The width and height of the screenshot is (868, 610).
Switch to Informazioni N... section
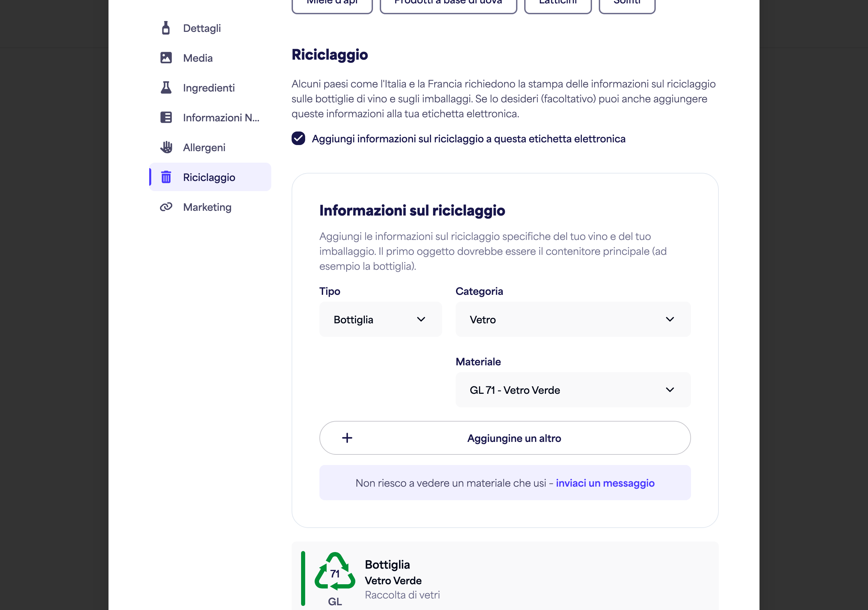(x=210, y=118)
